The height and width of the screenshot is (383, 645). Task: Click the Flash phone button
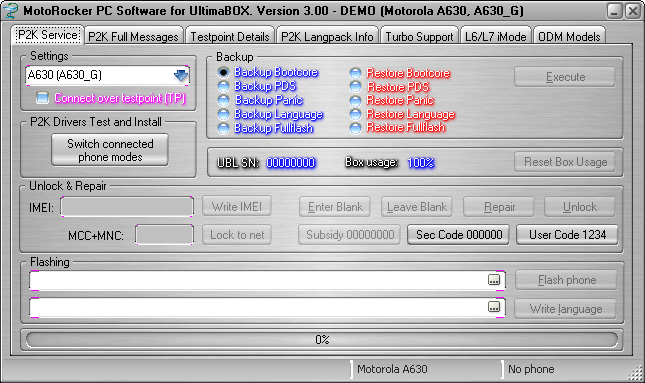[x=566, y=280]
